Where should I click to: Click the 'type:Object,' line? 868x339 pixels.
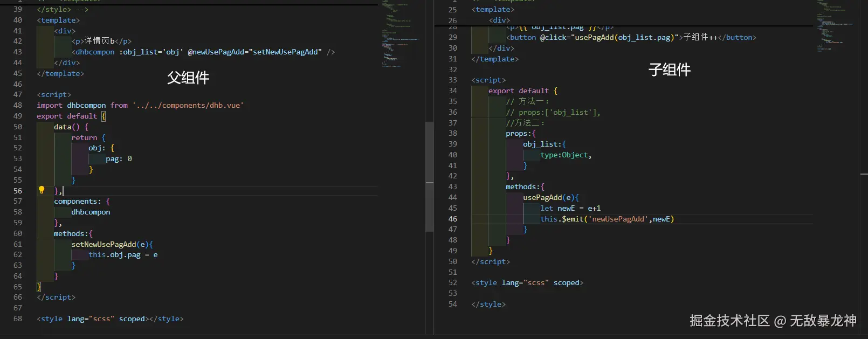click(566, 155)
